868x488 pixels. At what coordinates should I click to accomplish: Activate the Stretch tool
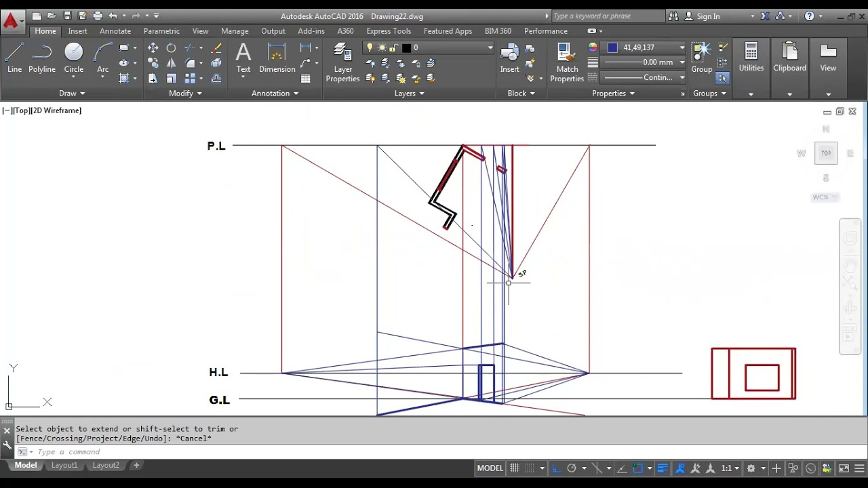[153, 79]
